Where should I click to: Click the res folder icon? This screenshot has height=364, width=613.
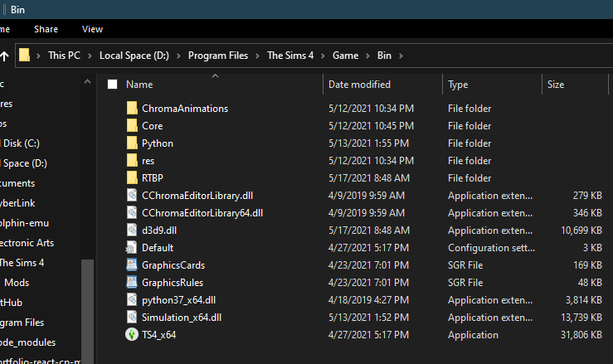[x=132, y=161]
